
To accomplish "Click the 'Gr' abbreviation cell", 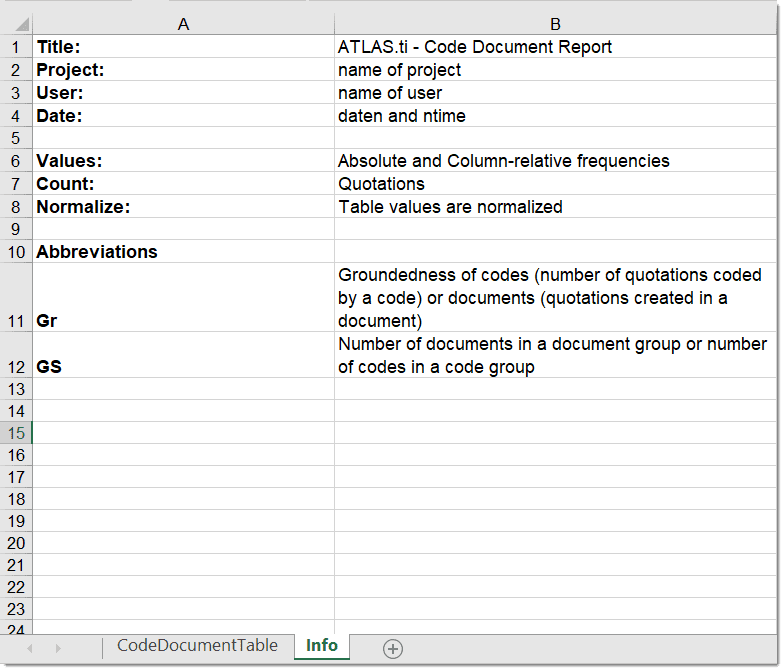I will 183,298.
